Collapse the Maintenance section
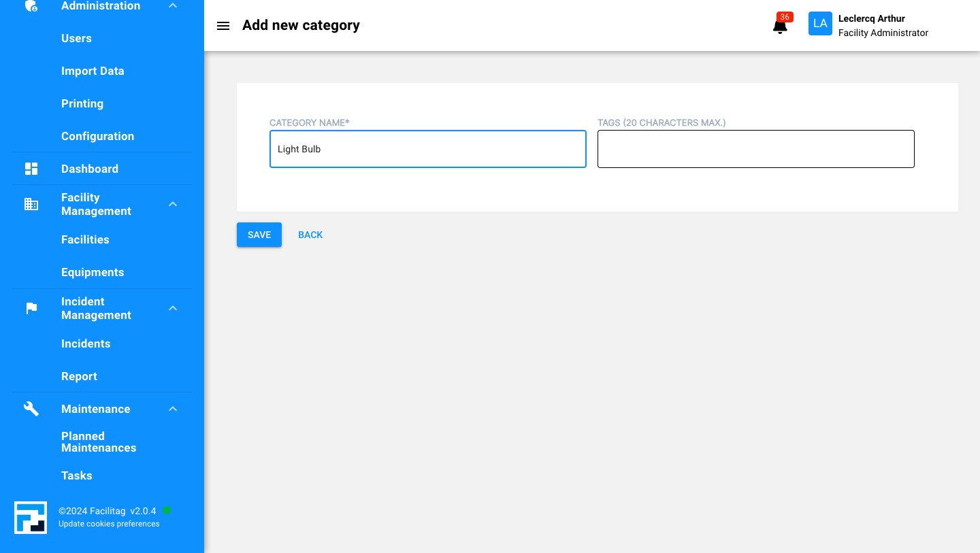The image size is (980, 553). [x=173, y=409]
